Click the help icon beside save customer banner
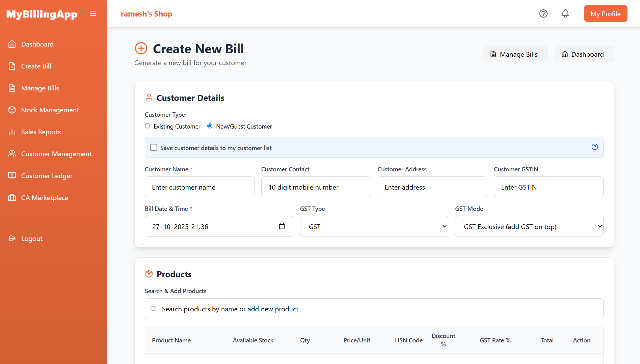Screen dimensions: 640x364 (x=594, y=147)
